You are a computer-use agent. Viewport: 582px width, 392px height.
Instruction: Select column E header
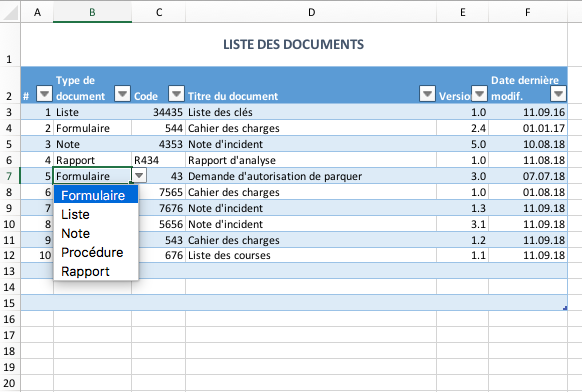pos(462,12)
